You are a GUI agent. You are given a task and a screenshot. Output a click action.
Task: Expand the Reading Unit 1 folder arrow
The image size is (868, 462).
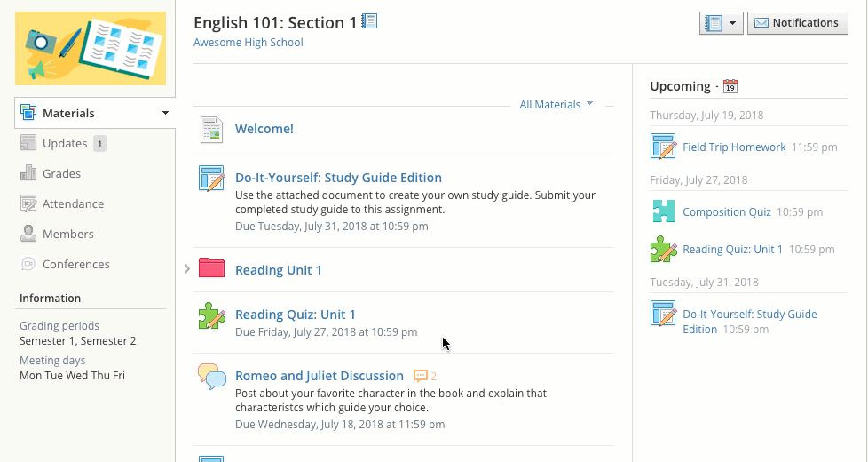(x=186, y=268)
